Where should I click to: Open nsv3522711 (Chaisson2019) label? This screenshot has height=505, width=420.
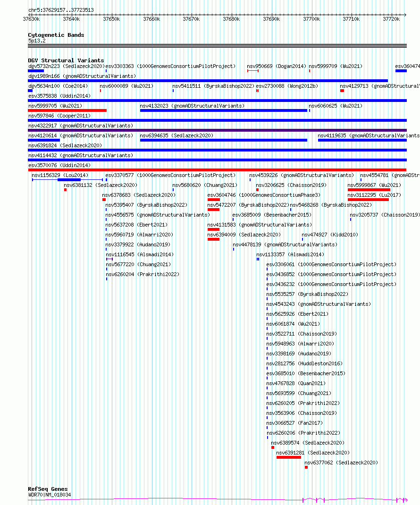(302, 334)
